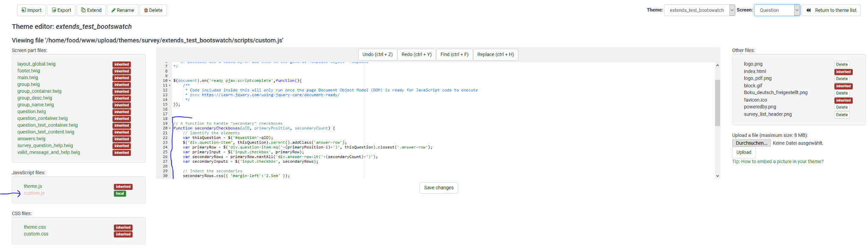Click the Delete trash button
This screenshot has width=868, height=250.
click(x=153, y=10)
